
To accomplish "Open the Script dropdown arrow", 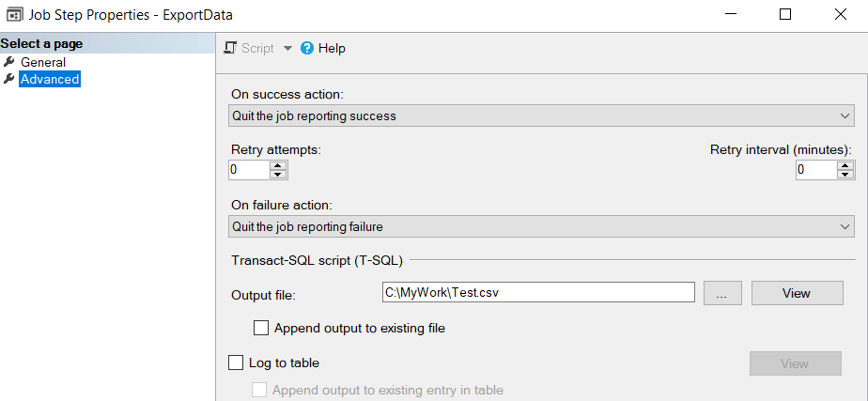I will (287, 48).
